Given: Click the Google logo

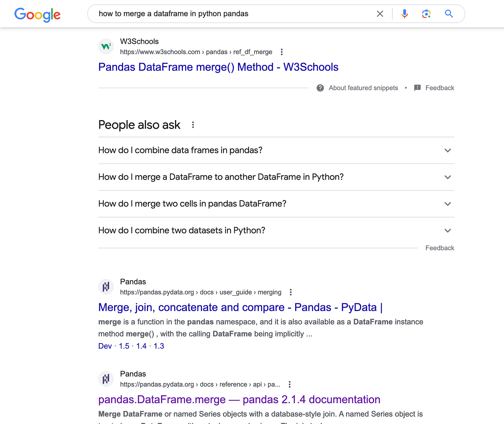Looking at the screenshot, I should 37,14.
